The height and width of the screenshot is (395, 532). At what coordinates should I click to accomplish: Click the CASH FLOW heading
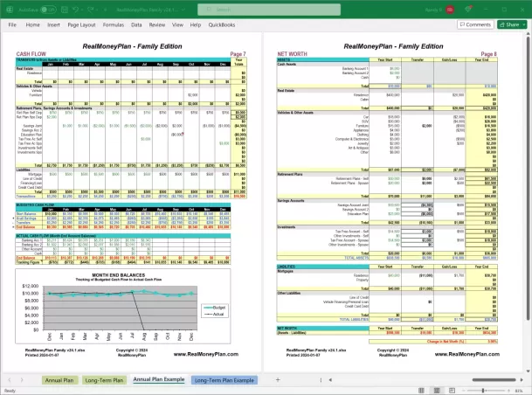coord(31,54)
